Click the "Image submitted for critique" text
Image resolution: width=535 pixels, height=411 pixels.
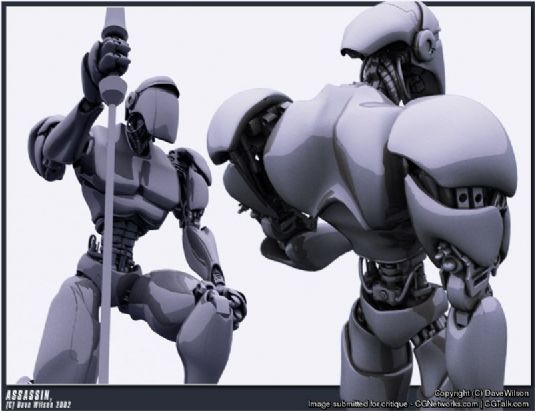(357, 404)
